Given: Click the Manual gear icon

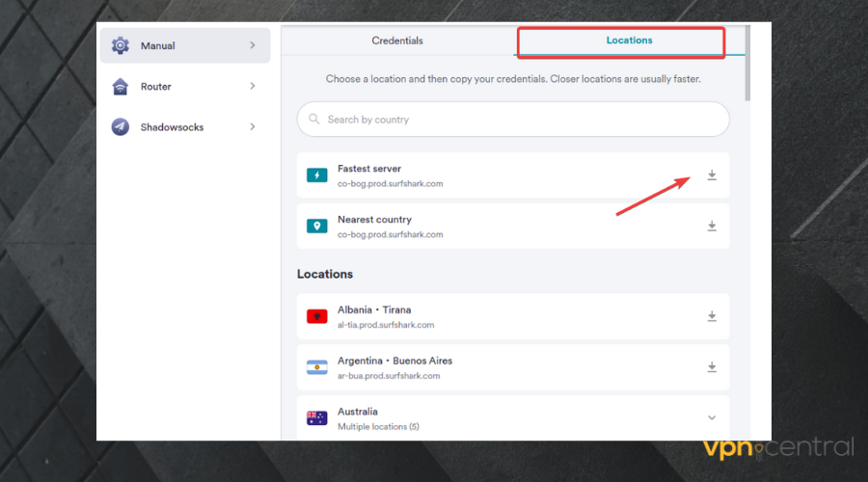Looking at the screenshot, I should point(121,45).
